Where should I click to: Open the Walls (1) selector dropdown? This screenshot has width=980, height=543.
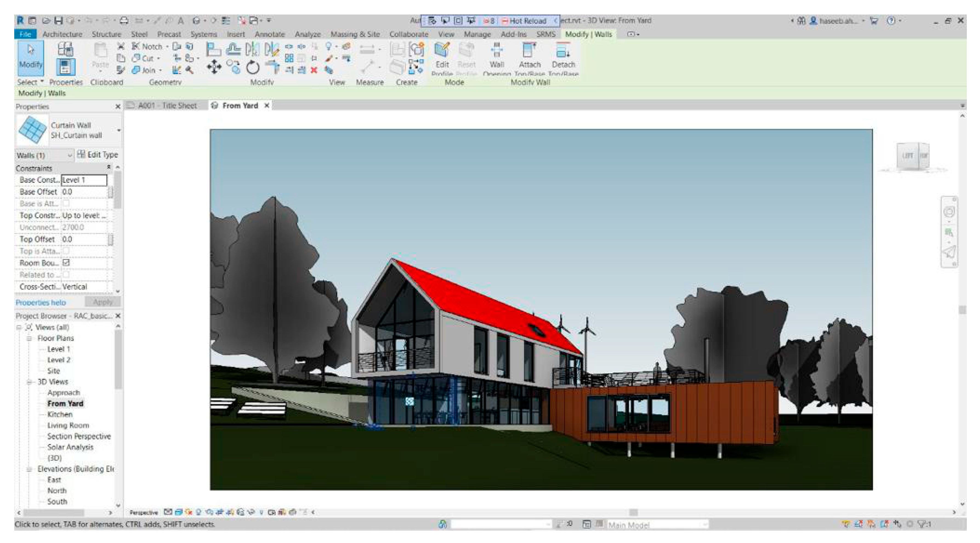[70, 155]
